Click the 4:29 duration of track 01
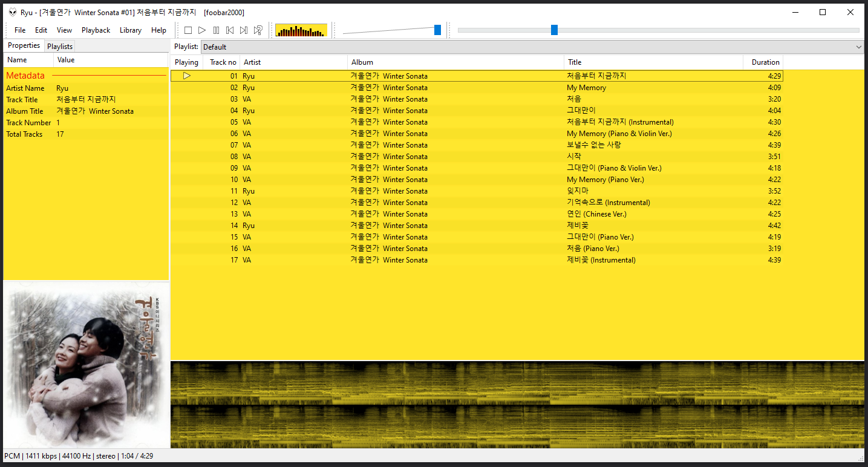Screen dimensions: 868x467 click(774, 76)
